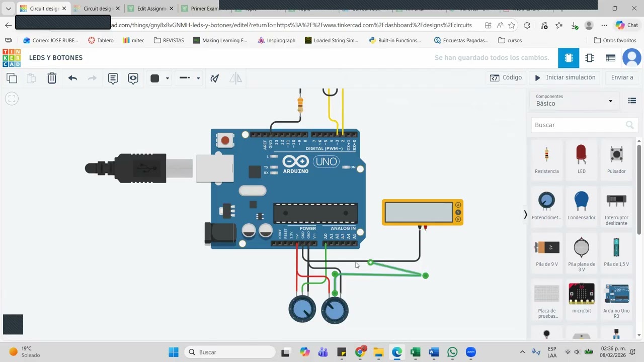Select the LED component
The width and height of the screenshot is (644, 362).
581,160
